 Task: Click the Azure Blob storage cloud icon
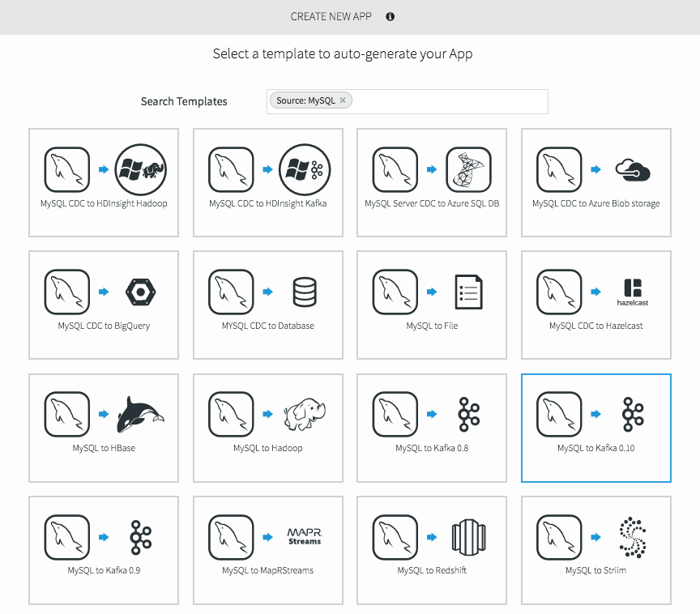(633, 169)
